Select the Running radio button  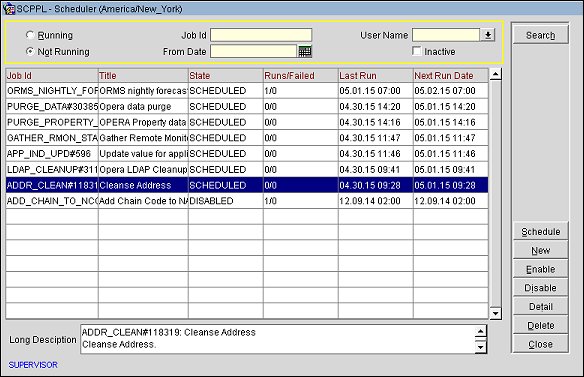(x=30, y=35)
